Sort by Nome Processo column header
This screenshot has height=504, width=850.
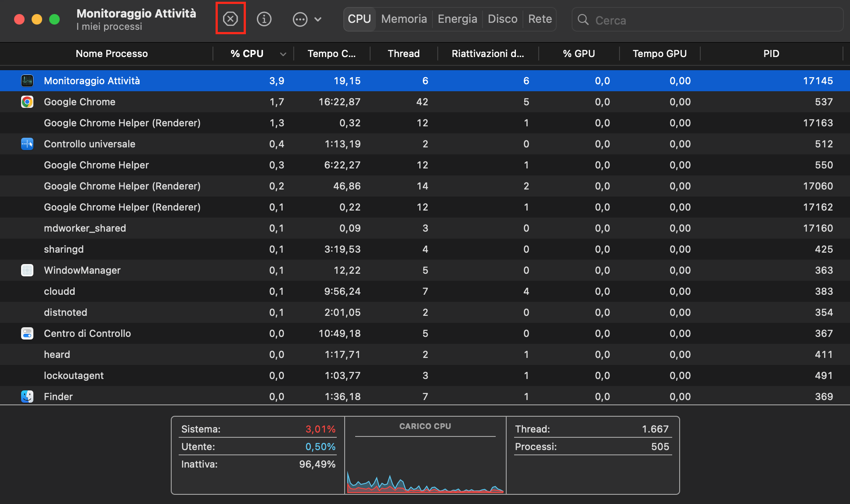(x=112, y=54)
